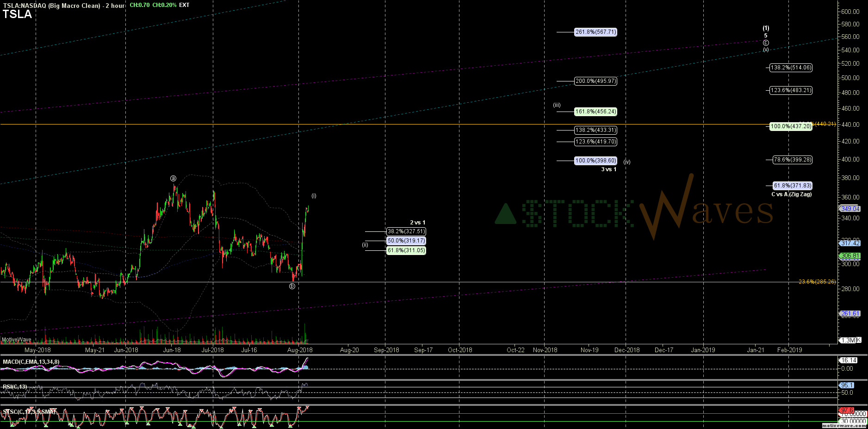Click the MotiveWave logo above date axis
868x429 pixels.
point(17,340)
